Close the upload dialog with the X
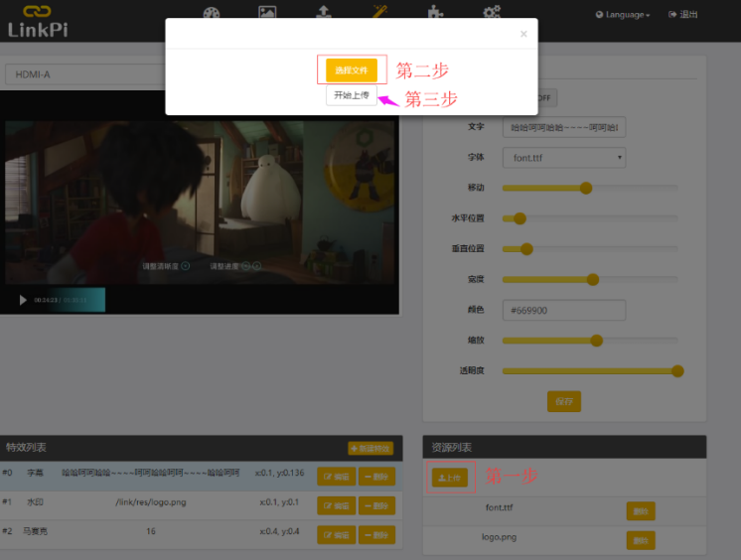Image resolution: width=741 pixels, height=560 pixels. click(x=523, y=34)
